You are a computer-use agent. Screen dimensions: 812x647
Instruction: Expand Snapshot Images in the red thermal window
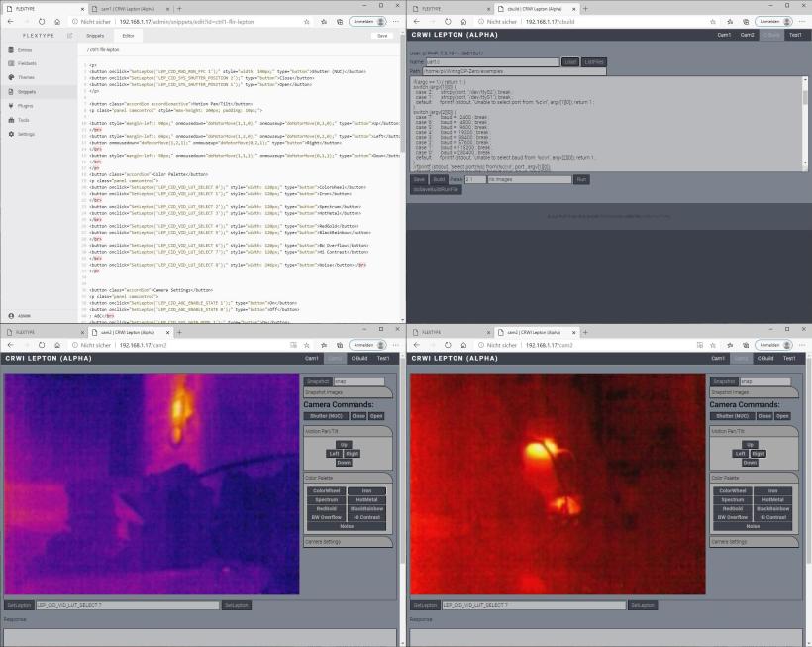[x=751, y=392]
